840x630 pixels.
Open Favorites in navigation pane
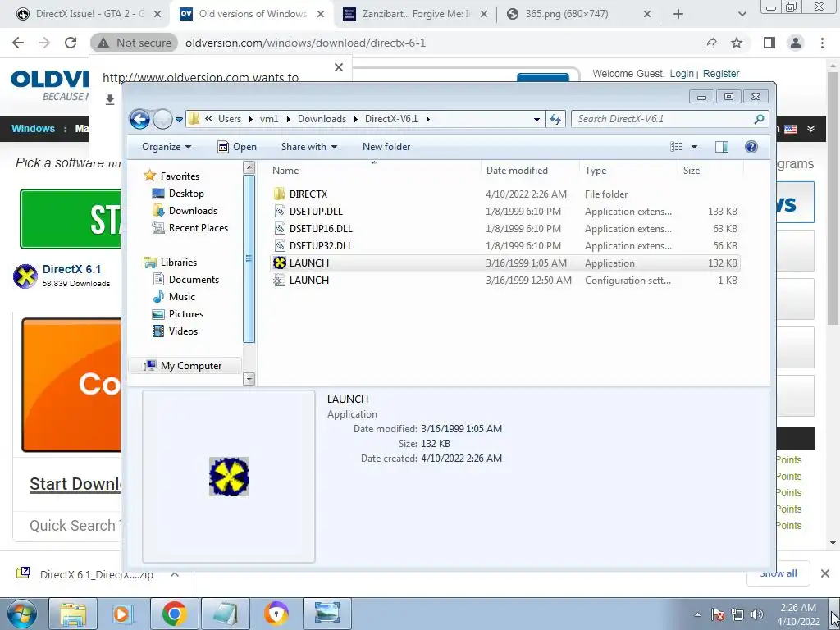180,176
